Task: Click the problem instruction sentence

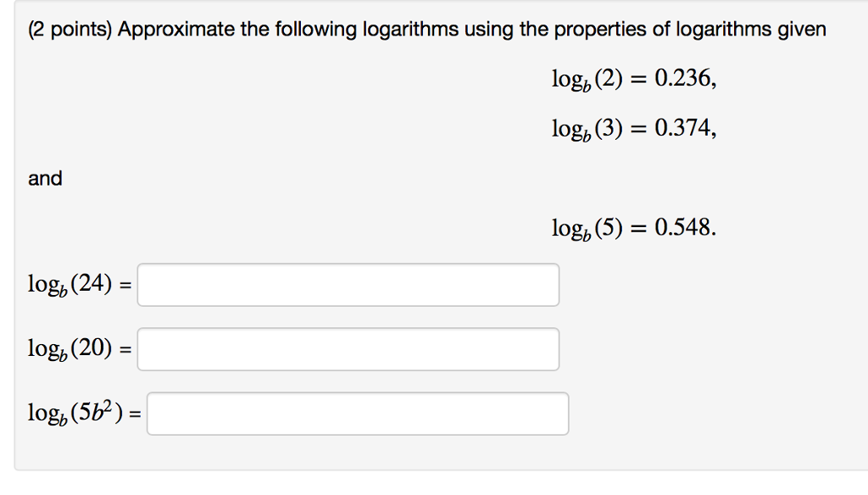Action: [424, 29]
